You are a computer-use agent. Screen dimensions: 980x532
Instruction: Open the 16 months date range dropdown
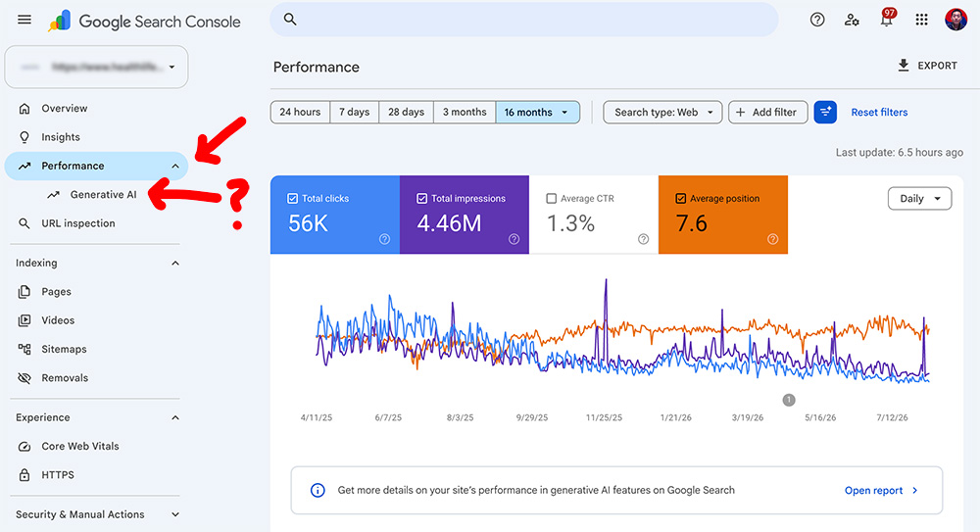pos(537,112)
